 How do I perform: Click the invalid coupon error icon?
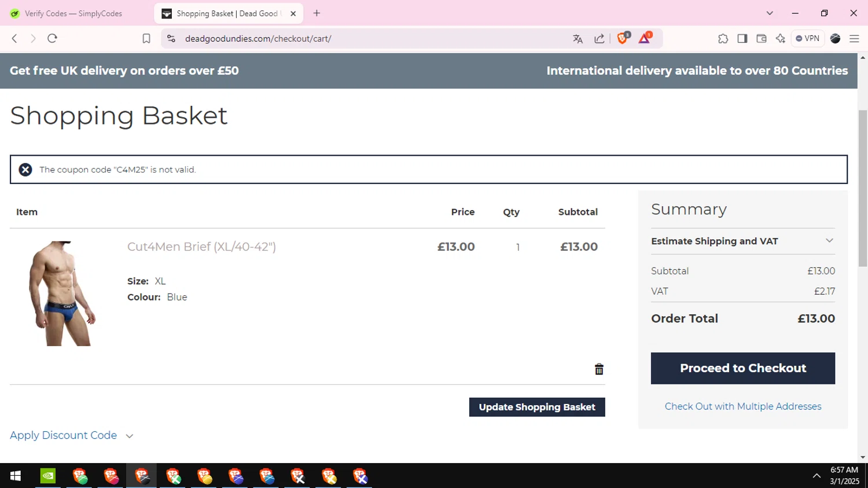tap(25, 170)
